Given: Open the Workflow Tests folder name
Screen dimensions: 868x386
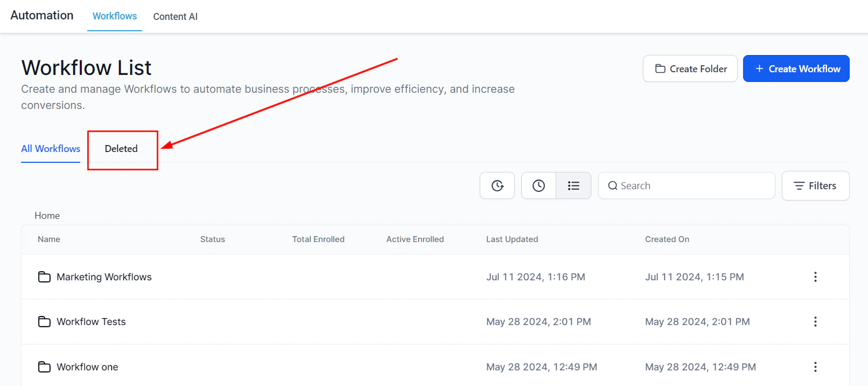Looking at the screenshot, I should pos(91,322).
